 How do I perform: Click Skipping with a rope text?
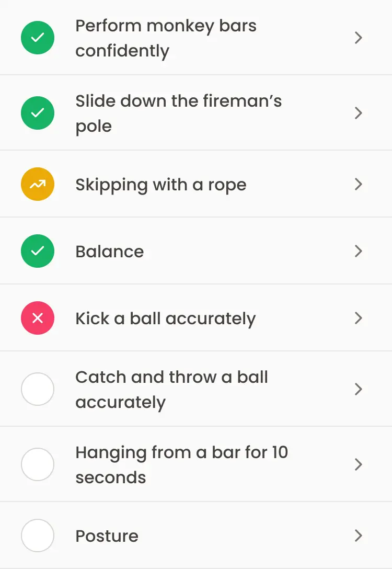pos(161,185)
